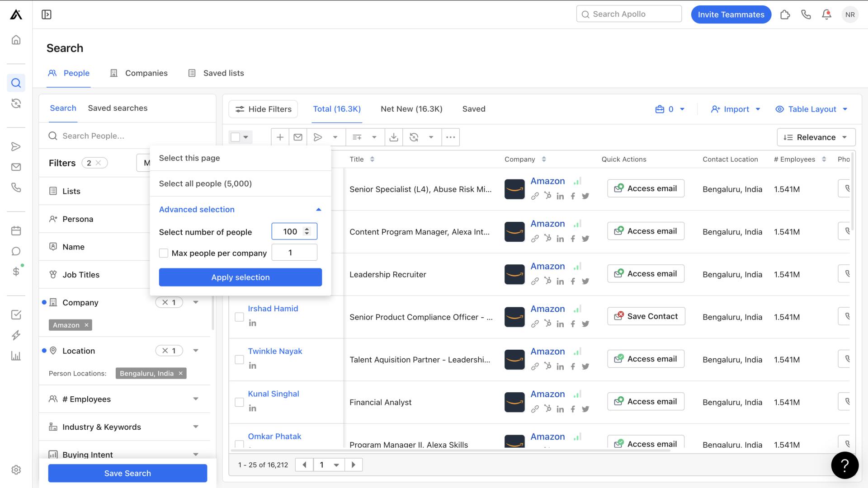Check the Kunal Singhal row checkbox
The image size is (868, 488).
coord(239,402)
